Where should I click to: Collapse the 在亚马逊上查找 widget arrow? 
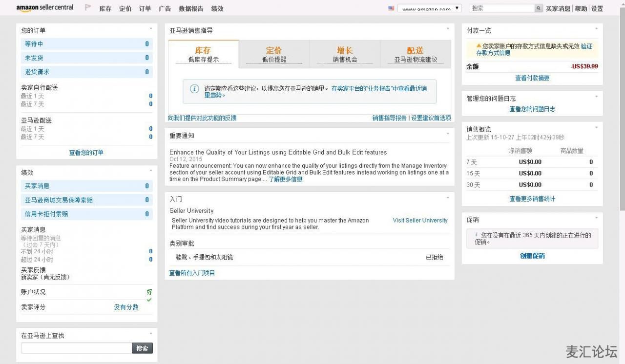150,334
